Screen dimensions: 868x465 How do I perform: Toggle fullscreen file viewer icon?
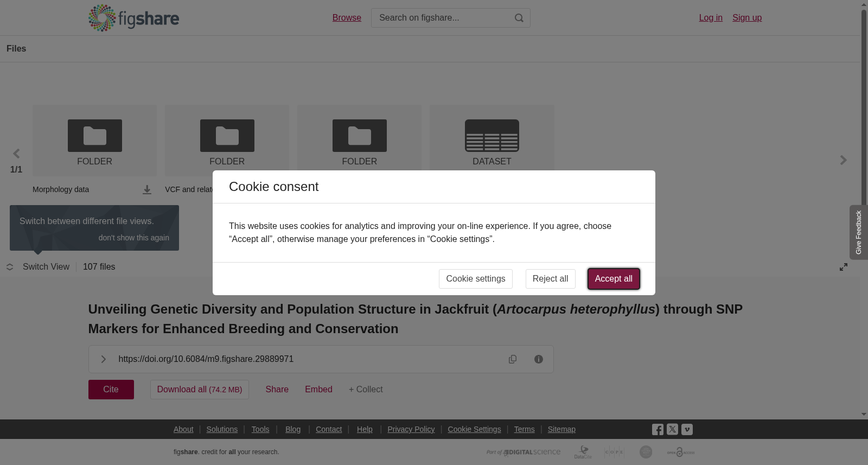844,267
